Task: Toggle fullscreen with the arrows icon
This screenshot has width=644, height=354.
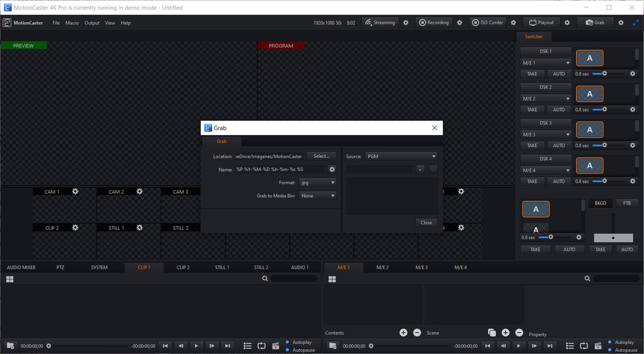Action: pyautogui.click(x=636, y=23)
